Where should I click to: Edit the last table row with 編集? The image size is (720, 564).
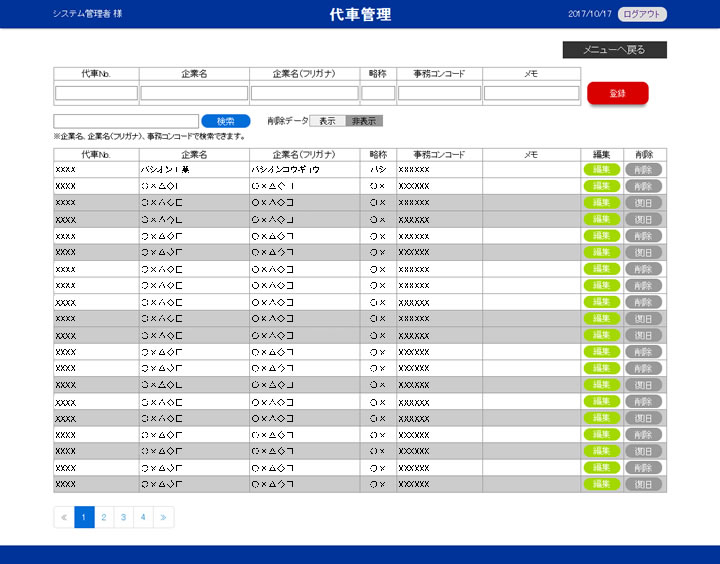pos(601,484)
